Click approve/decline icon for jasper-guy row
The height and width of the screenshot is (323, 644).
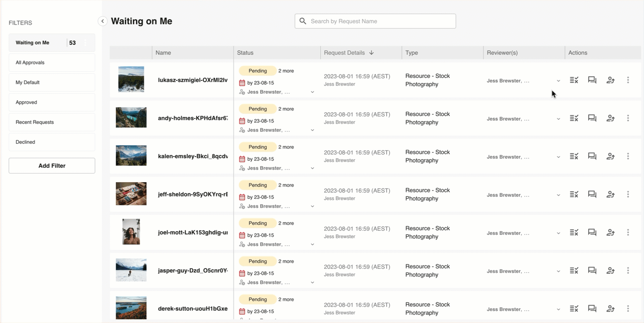574,271
